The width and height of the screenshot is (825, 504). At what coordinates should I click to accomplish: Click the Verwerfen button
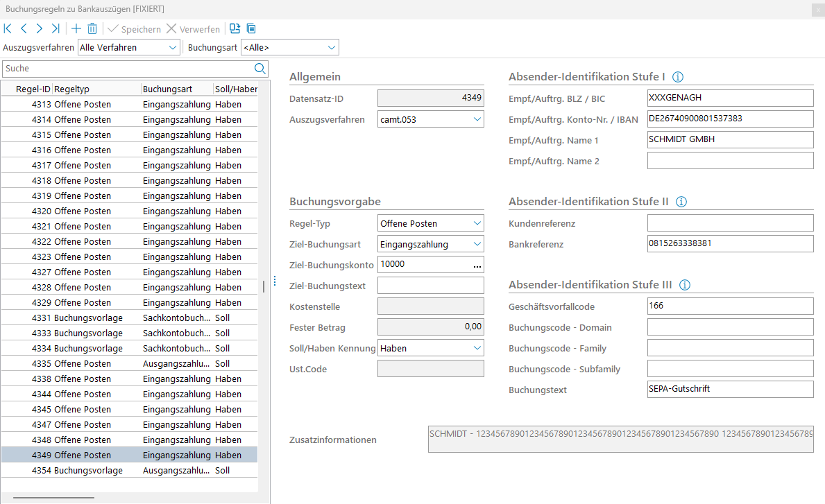tap(193, 29)
